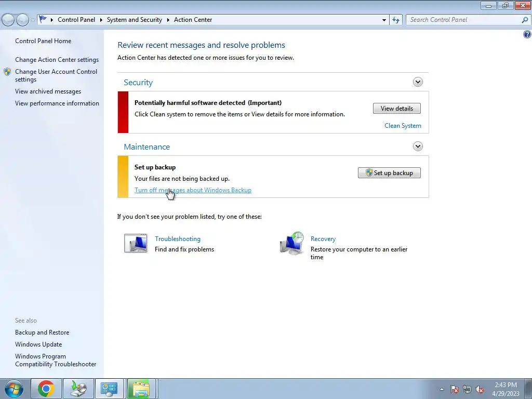
Task: Open Windows Explorer folder on taskbar
Action: coord(141,389)
